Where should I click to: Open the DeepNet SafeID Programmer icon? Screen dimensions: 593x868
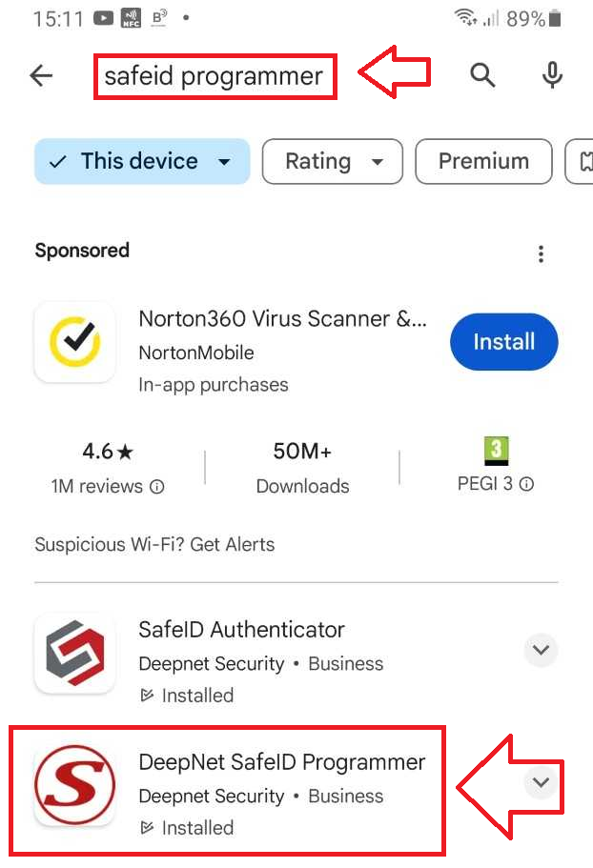(x=74, y=785)
